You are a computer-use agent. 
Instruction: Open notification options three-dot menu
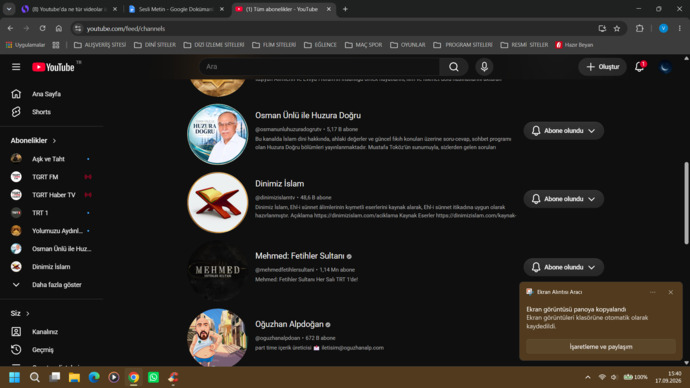click(653, 292)
